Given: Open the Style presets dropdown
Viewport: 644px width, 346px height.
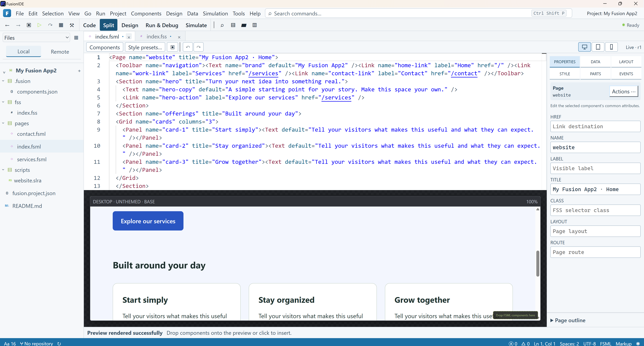Looking at the screenshot, I should [x=145, y=47].
